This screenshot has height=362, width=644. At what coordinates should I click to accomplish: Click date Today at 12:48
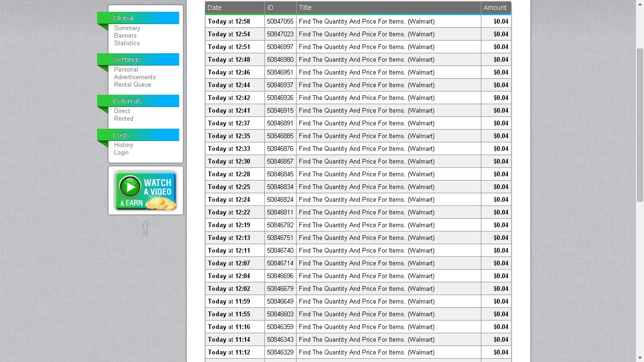(x=229, y=59)
